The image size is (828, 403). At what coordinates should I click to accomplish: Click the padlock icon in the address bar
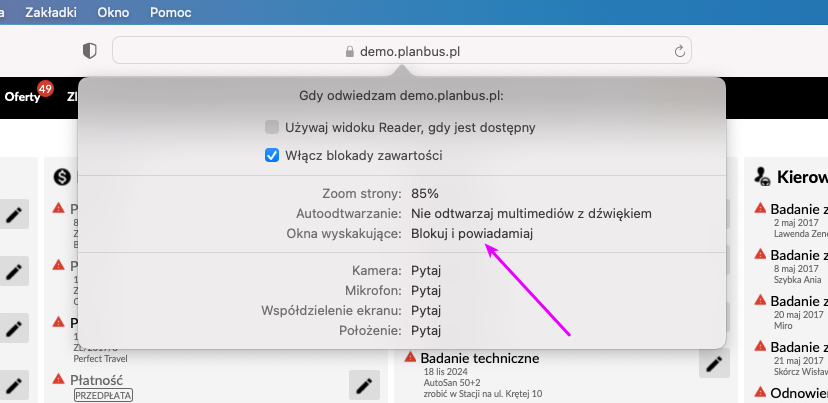349,51
